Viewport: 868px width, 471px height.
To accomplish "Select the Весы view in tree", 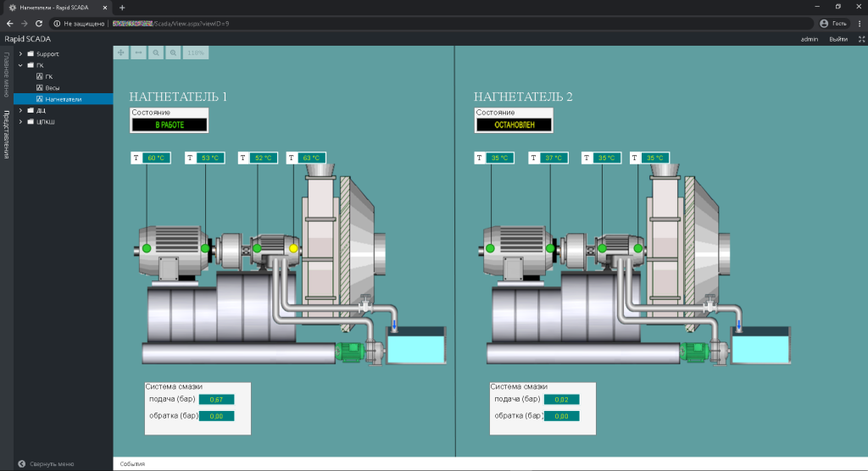I will click(52, 87).
